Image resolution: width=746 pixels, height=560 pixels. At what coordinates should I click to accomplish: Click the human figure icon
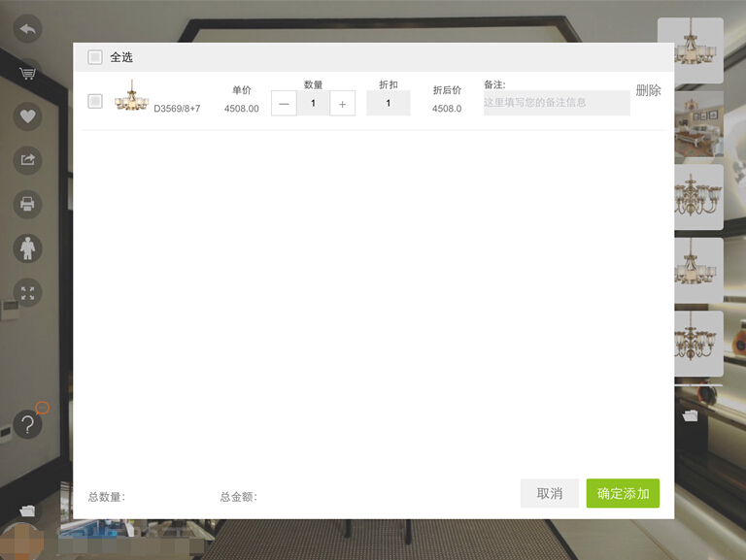pyautogui.click(x=27, y=248)
